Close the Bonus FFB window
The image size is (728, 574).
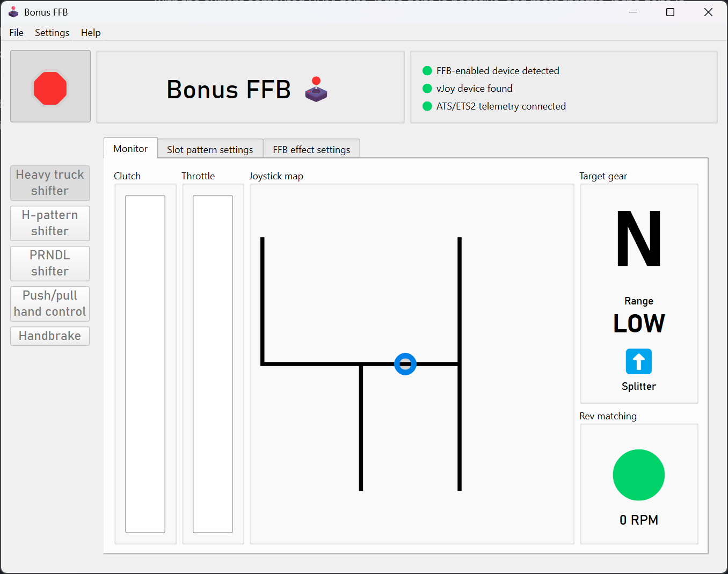pos(708,12)
